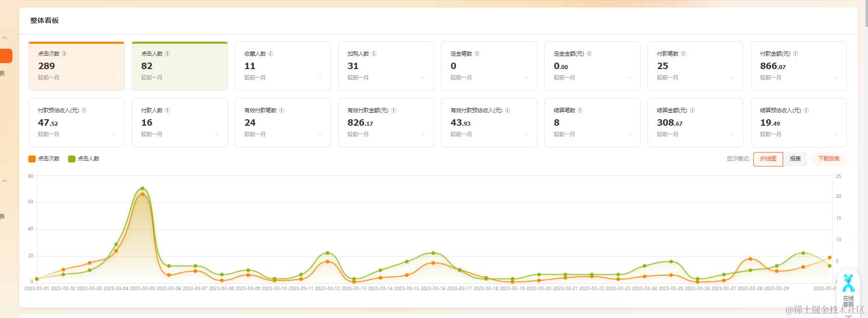
Task: Select the 加购人数 metric card
Action: [386, 66]
